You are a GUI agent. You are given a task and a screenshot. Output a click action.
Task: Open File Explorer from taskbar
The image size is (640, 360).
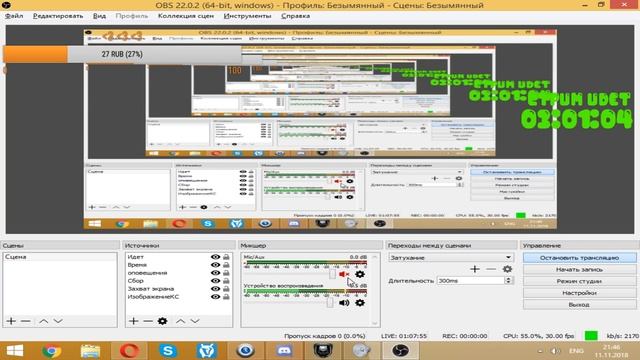pos(90,351)
